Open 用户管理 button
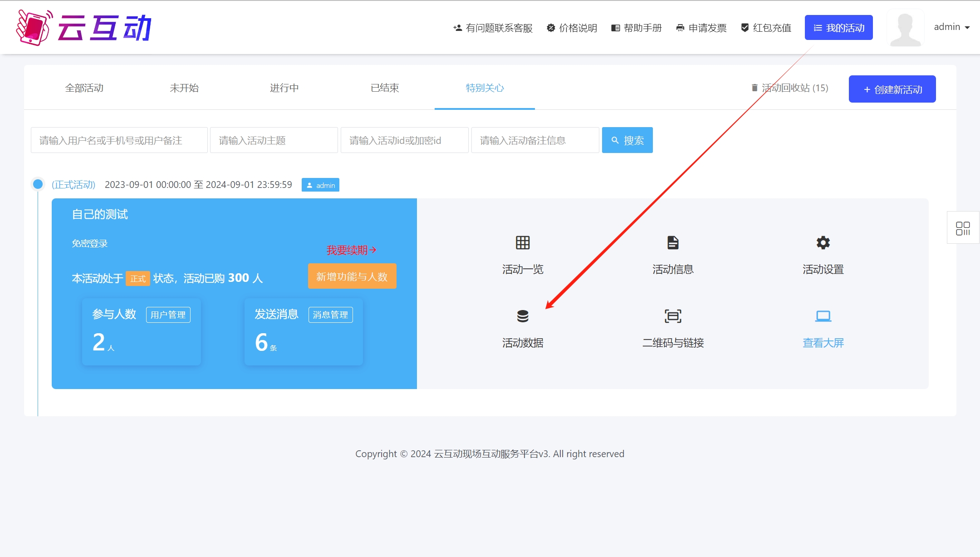980x557 pixels. tap(168, 315)
